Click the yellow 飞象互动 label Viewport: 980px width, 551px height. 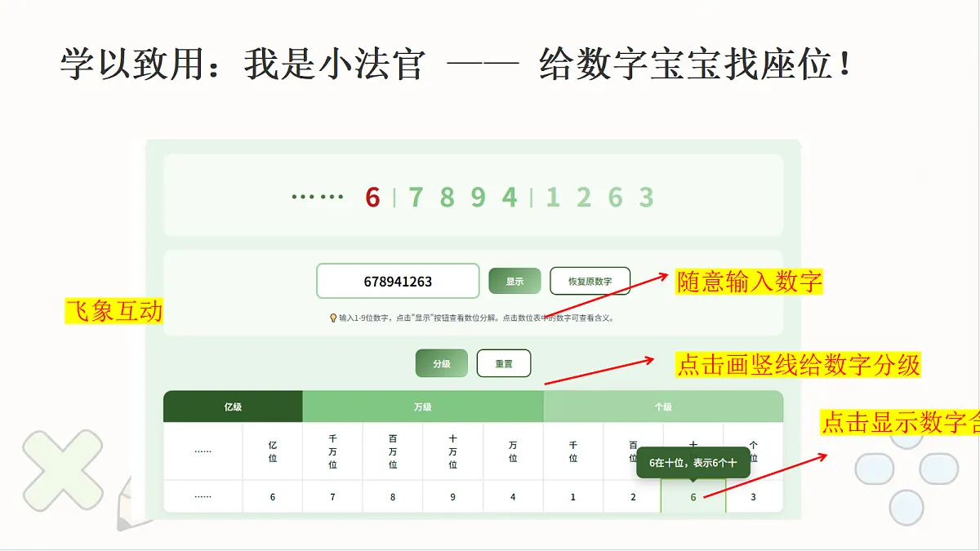click(114, 310)
